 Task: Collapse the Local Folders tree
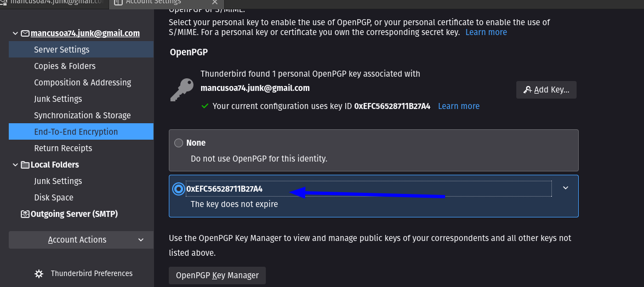tap(15, 165)
